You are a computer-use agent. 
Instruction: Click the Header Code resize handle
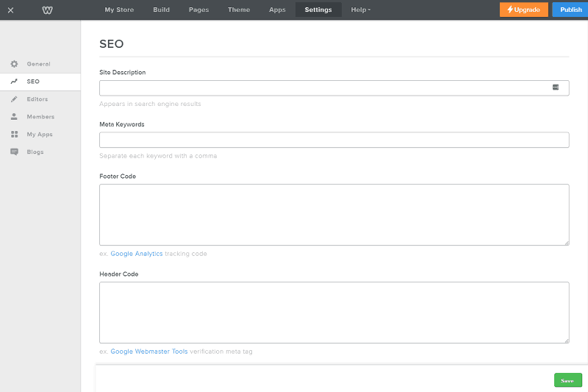[567, 341]
